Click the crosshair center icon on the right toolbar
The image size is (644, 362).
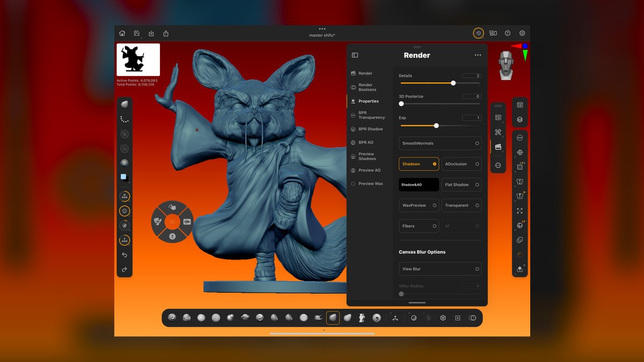tap(520, 152)
